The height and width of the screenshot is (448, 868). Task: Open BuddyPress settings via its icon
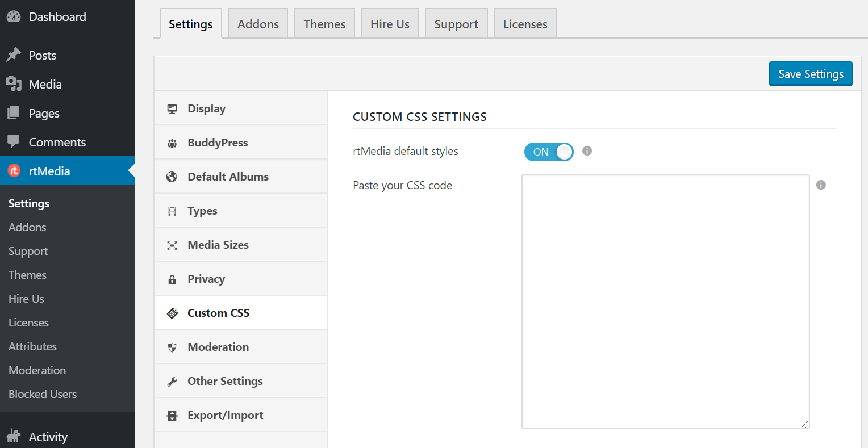pyautogui.click(x=172, y=142)
